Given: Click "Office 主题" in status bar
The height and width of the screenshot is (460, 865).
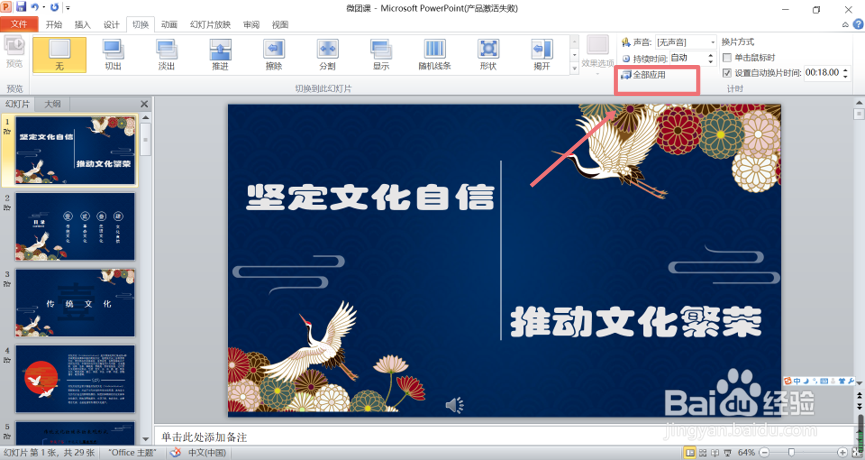Looking at the screenshot, I should click(x=132, y=453).
